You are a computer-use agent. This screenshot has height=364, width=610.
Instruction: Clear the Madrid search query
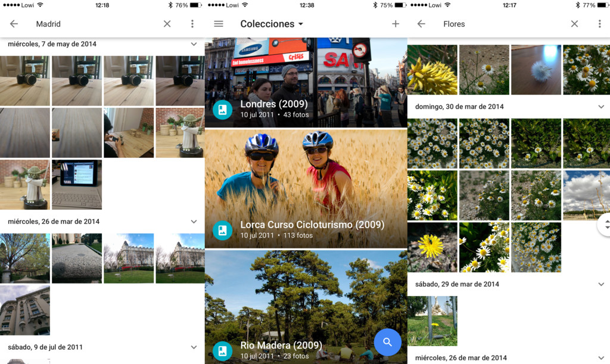(x=167, y=24)
